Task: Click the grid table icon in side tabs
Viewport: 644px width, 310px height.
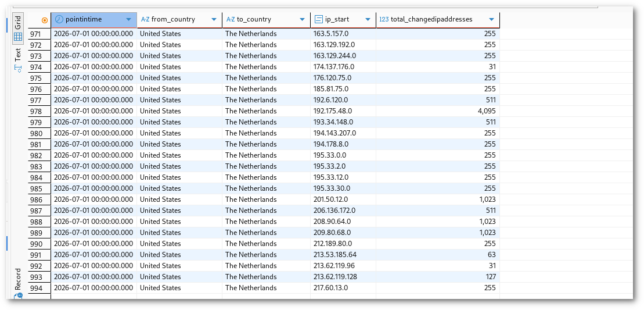Action: pyautogui.click(x=18, y=37)
